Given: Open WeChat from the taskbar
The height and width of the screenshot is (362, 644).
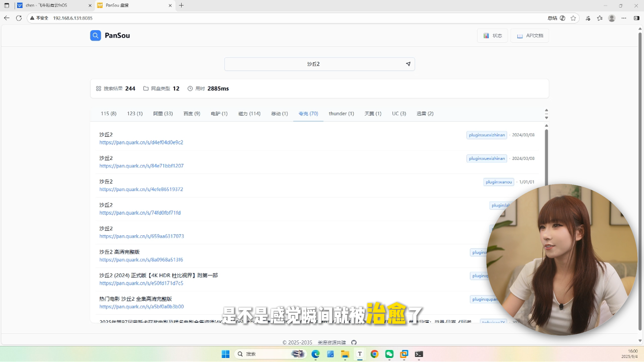Looking at the screenshot, I should (x=389, y=354).
